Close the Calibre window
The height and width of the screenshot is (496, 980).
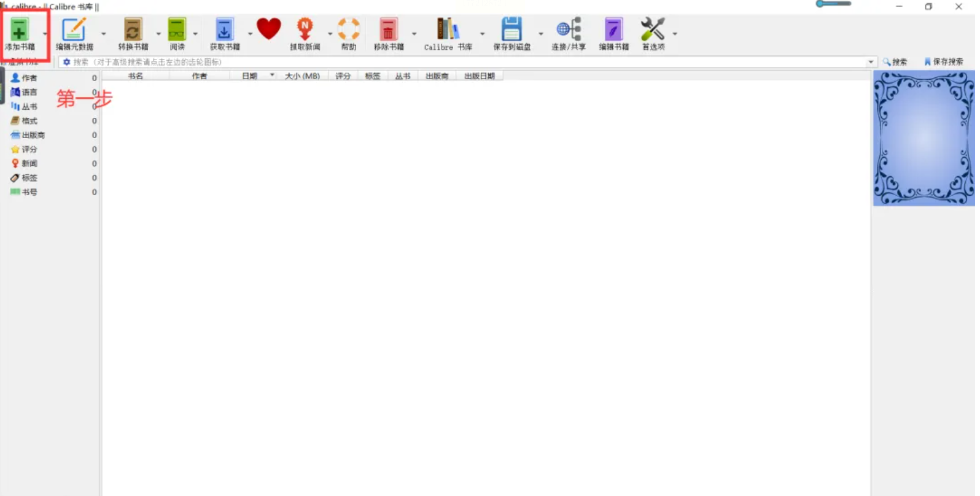(959, 7)
